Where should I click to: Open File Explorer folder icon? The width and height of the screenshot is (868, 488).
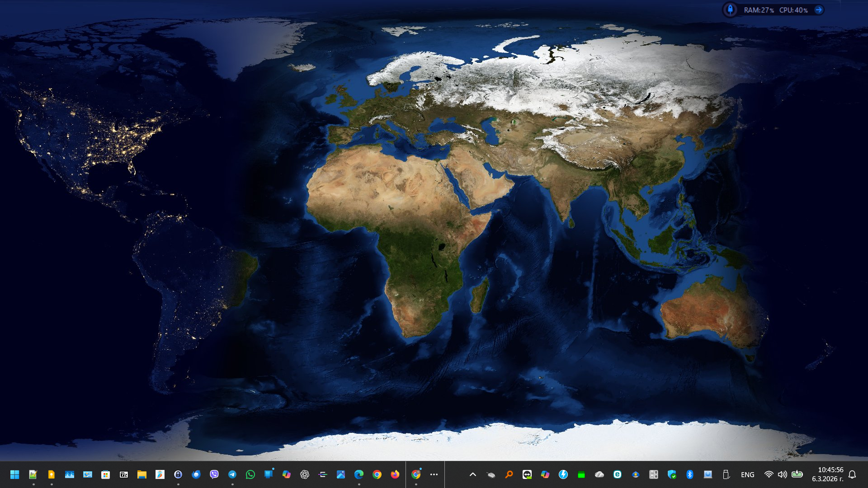pyautogui.click(x=142, y=474)
